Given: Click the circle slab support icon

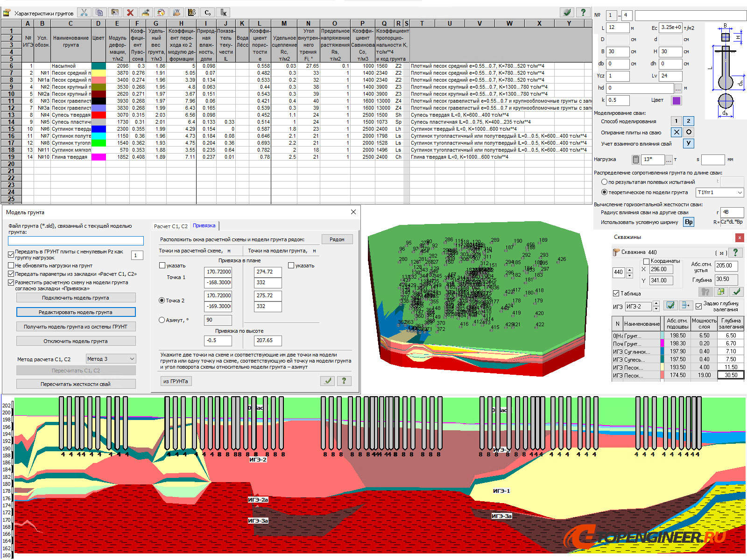Looking at the screenshot, I should [x=688, y=132].
